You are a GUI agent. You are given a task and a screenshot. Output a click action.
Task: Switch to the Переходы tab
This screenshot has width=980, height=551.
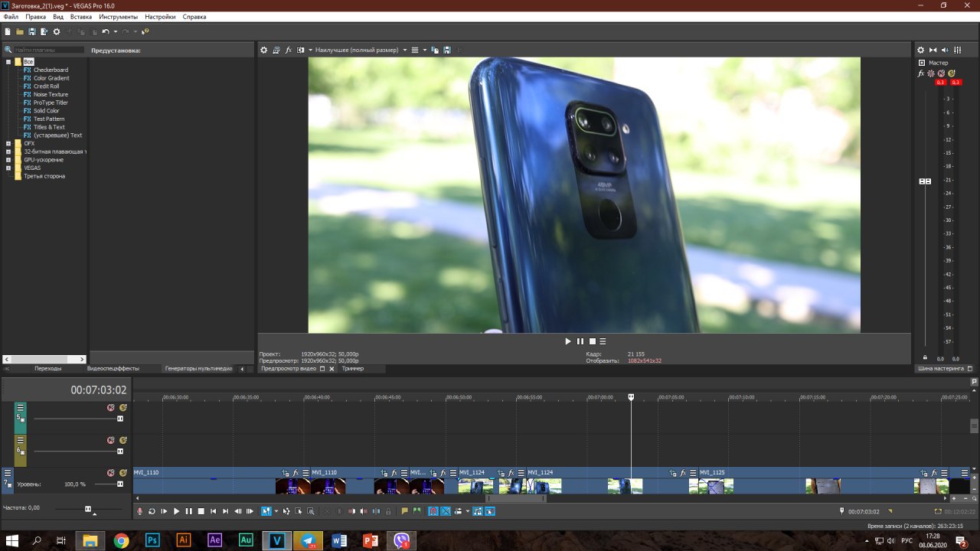pyautogui.click(x=47, y=368)
